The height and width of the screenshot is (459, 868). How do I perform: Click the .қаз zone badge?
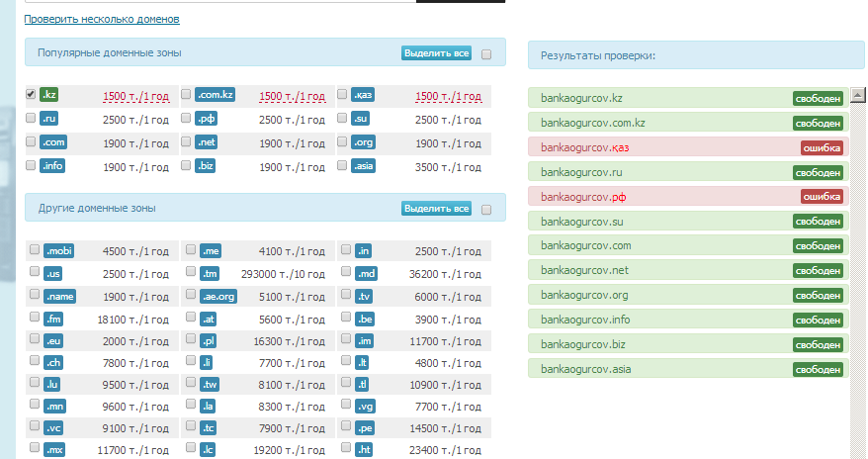pyautogui.click(x=363, y=95)
